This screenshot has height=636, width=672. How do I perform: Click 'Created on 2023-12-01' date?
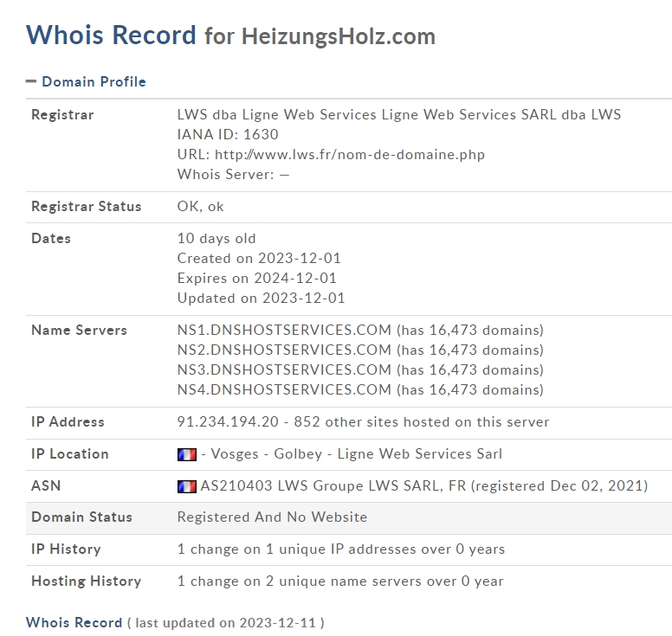pyautogui.click(x=259, y=258)
